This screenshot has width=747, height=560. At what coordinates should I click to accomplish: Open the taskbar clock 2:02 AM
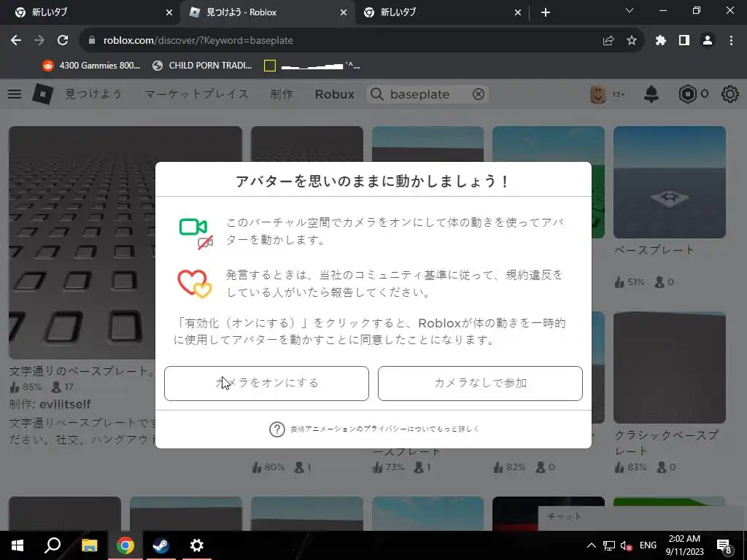684,545
